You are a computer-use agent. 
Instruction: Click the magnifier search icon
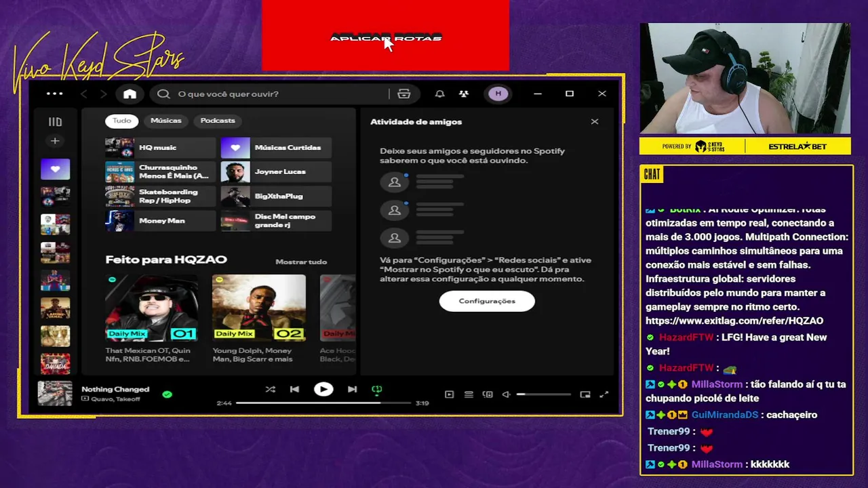click(x=163, y=94)
